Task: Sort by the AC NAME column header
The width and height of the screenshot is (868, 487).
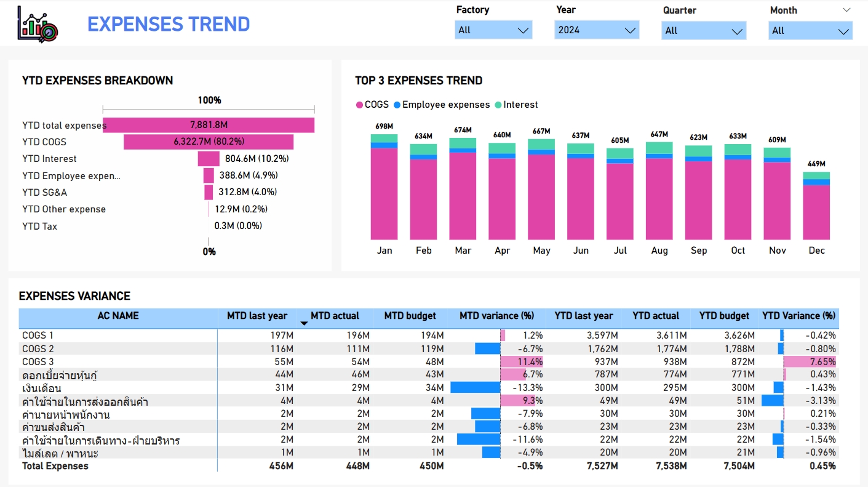Action: coord(118,316)
